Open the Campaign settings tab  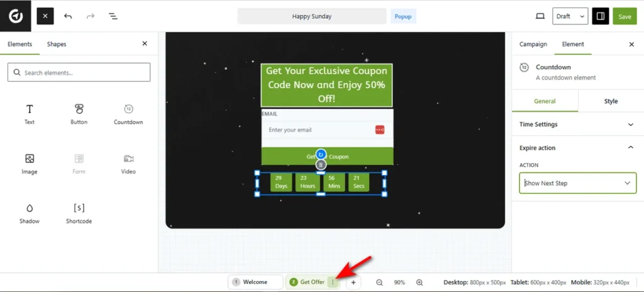(x=533, y=44)
